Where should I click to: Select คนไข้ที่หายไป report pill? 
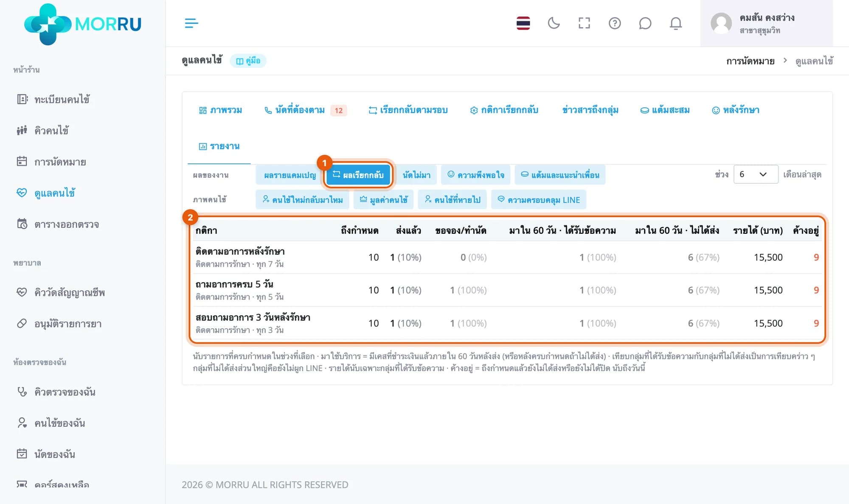pyautogui.click(x=453, y=200)
